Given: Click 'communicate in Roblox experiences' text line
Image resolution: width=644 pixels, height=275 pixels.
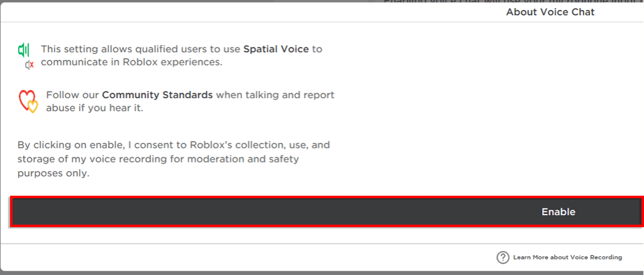Looking at the screenshot, I should tap(131, 62).
